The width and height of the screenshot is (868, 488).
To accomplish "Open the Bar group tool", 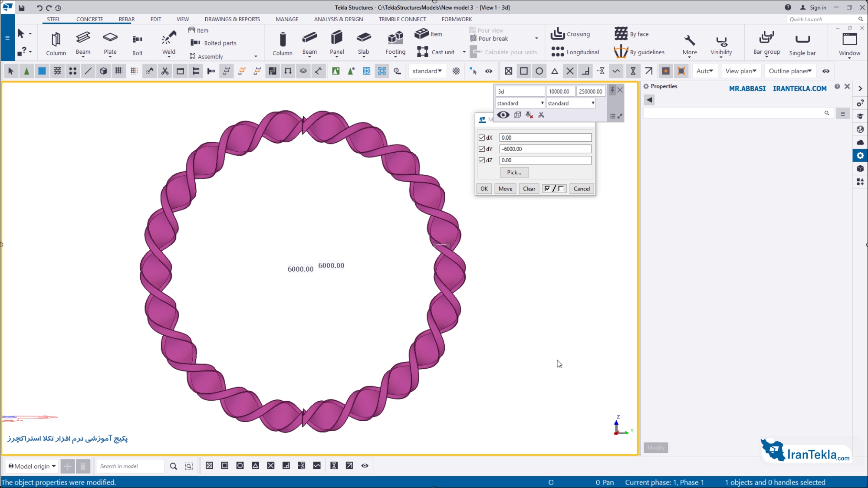I will pyautogui.click(x=766, y=43).
